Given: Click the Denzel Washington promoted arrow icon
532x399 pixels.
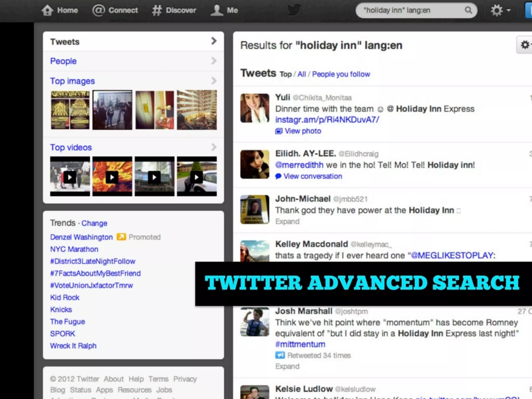Looking at the screenshot, I should click(121, 237).
